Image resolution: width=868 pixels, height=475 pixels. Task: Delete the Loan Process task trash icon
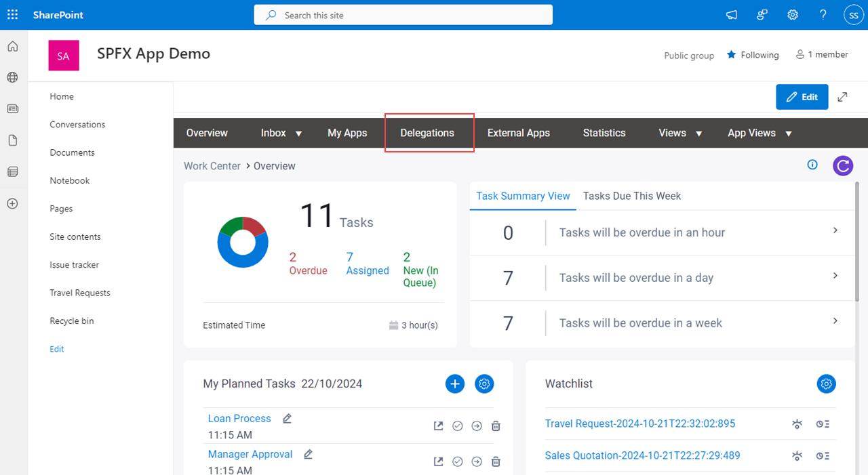(x=496, y=426)
